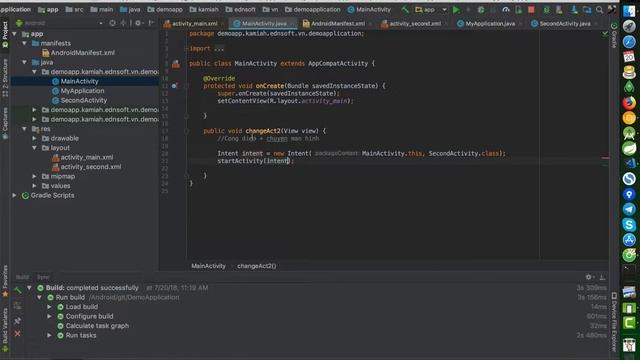
Task: Open the Launchpad rocket dock icon
Action: [629, 26]
